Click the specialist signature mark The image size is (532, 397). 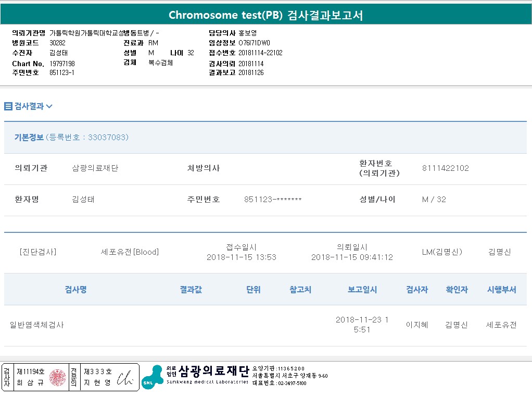[x=124, y=378]
